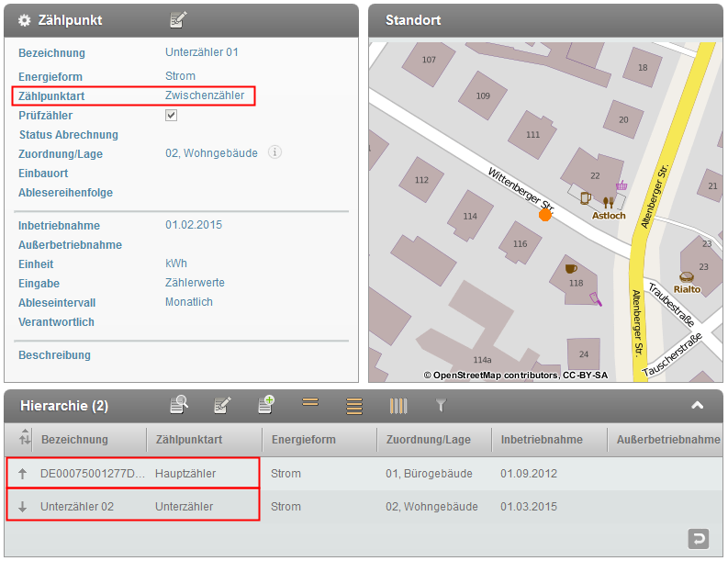Click the add new entry icon in Hierarchie
This screenshot has height=561, width=728.
266,405
